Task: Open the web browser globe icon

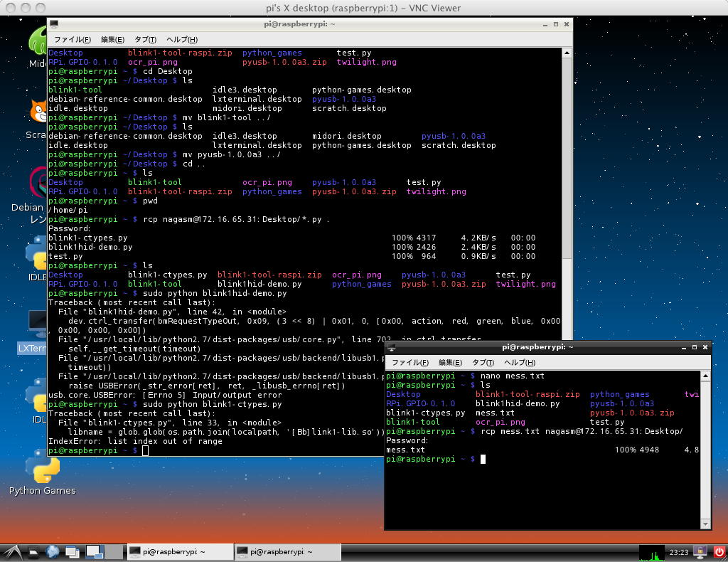Action: (53, 551)
